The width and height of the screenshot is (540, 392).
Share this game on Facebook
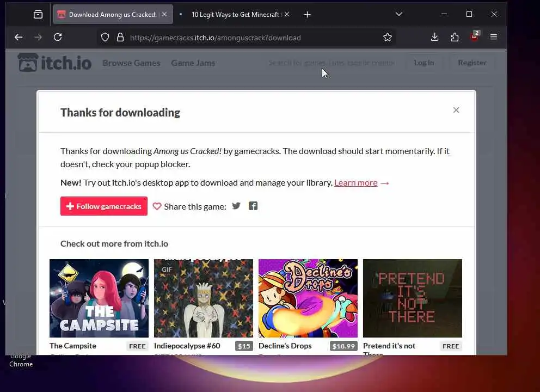coord(253,206)
